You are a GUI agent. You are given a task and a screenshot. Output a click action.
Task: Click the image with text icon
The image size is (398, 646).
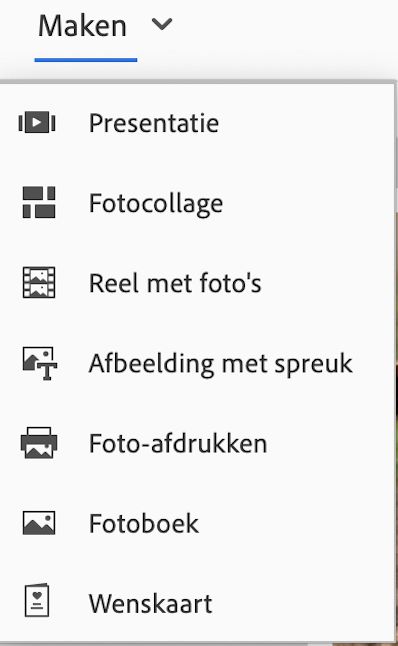[x=40, y=363]
